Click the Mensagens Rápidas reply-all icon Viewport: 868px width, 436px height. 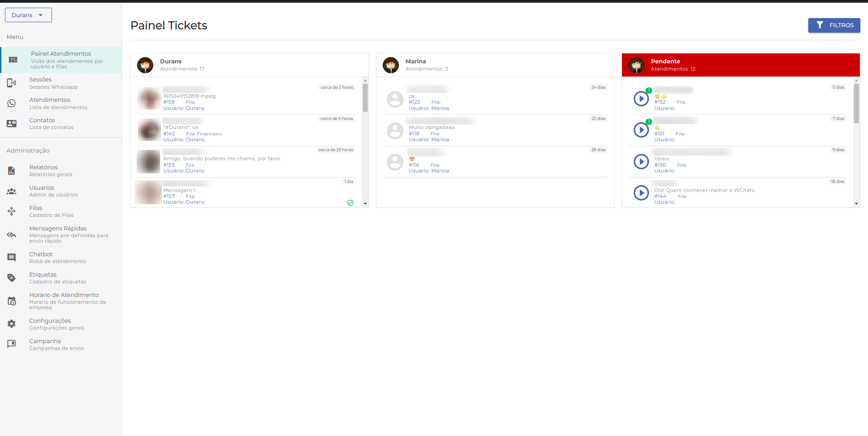(11, 235)
